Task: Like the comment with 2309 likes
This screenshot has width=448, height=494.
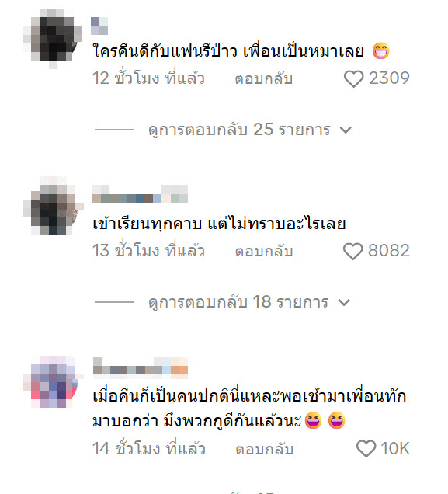Action: click(x=353, y=78)
